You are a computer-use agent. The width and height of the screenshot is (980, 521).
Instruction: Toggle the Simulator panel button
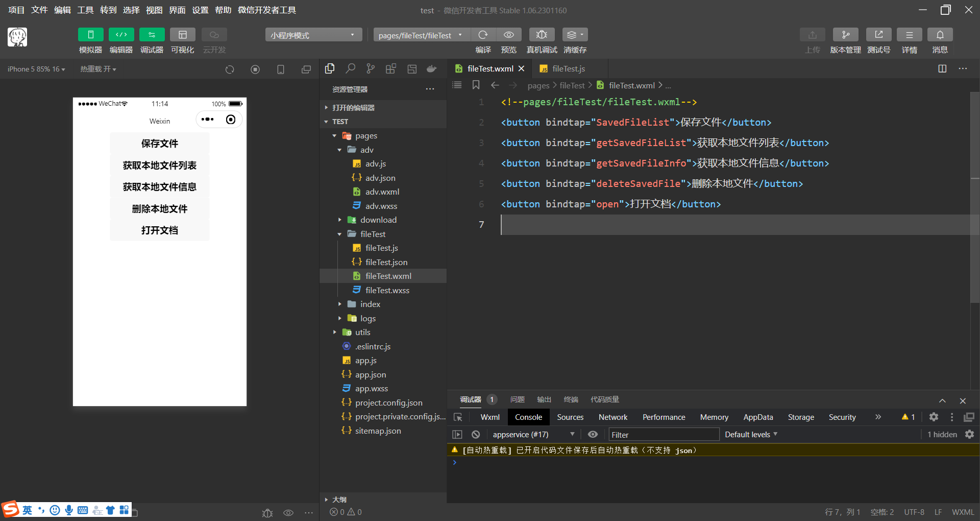91,35
